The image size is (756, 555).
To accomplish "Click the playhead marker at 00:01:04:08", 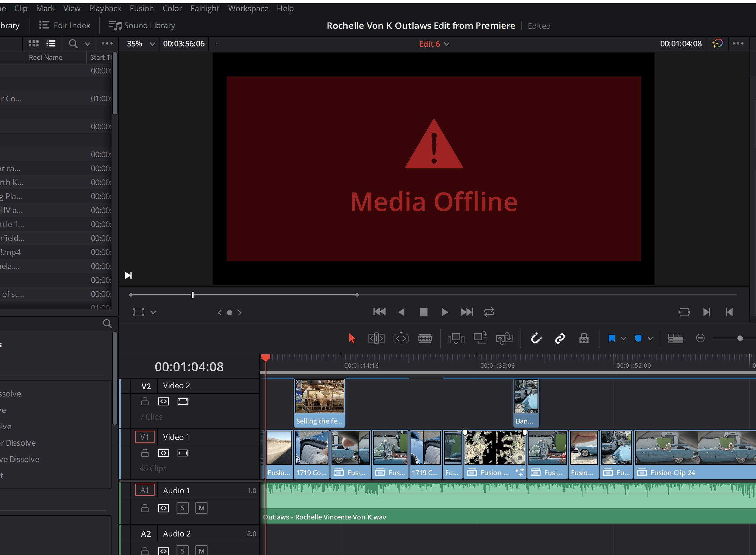I will pos(266,357).
